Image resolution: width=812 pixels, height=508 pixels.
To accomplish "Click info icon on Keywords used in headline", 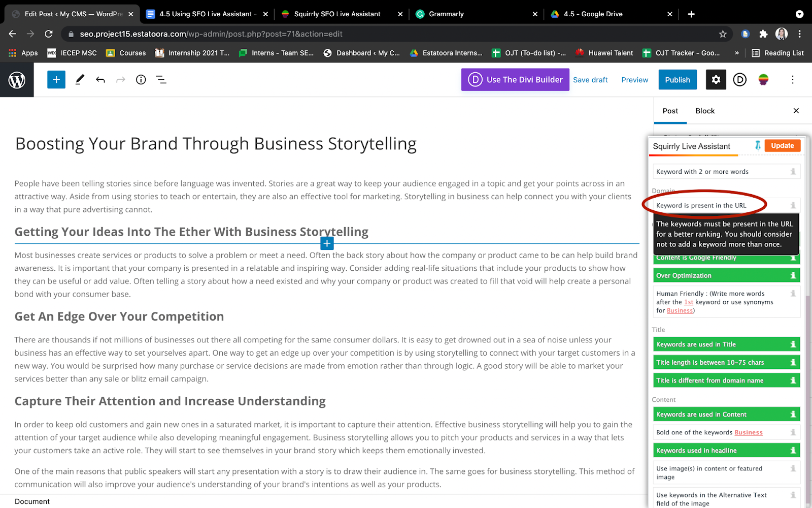I will tap(793, 451).
